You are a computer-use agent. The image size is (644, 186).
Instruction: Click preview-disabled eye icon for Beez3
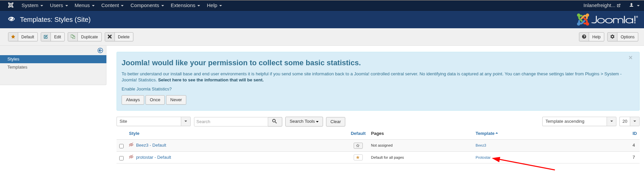click(131, 145)
